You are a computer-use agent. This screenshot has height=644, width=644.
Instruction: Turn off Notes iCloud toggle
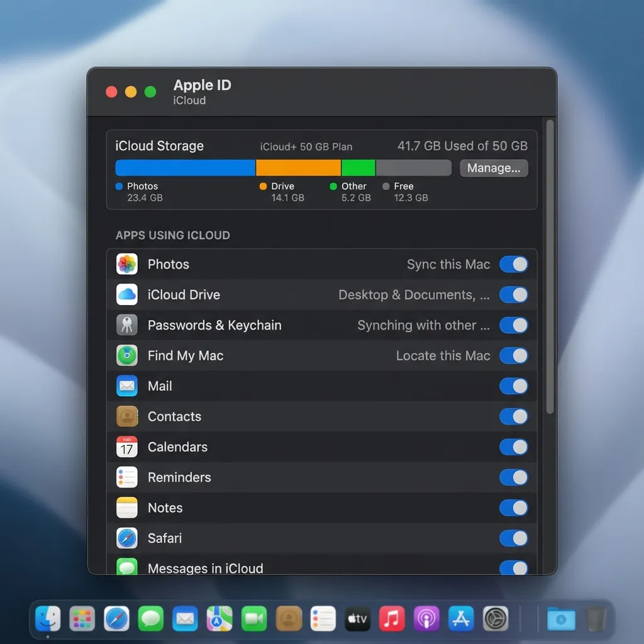tap(513, 508)
